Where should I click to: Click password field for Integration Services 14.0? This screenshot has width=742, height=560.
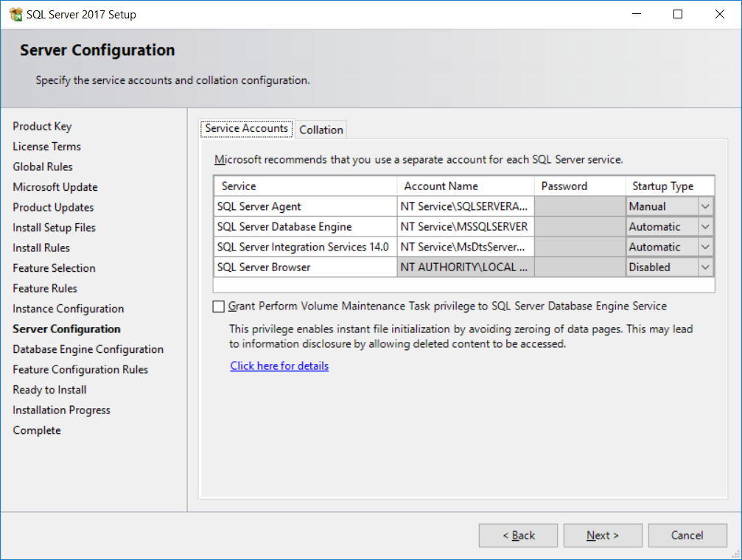coord(580,247)
